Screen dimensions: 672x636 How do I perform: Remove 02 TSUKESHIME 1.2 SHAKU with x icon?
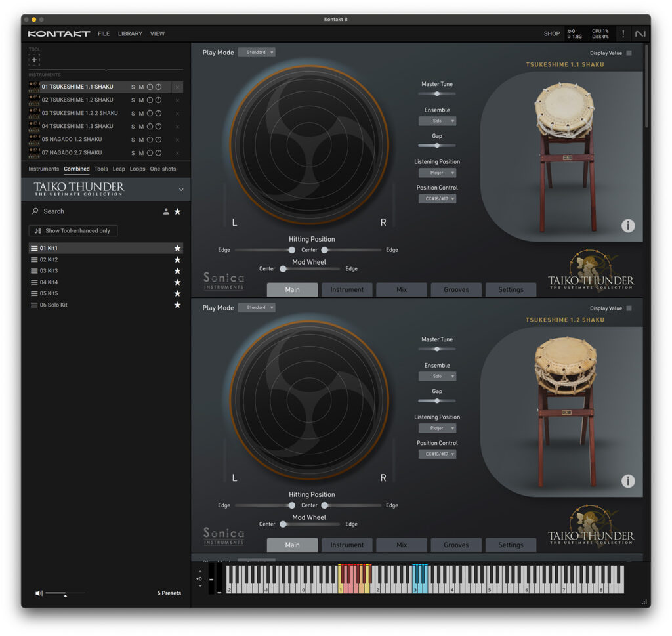coord(177,100)
